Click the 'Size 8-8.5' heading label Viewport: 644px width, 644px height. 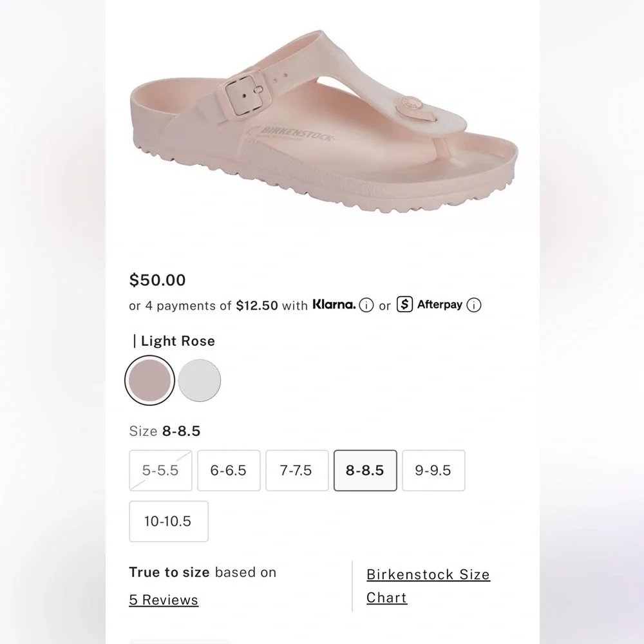tap(164, 431)
